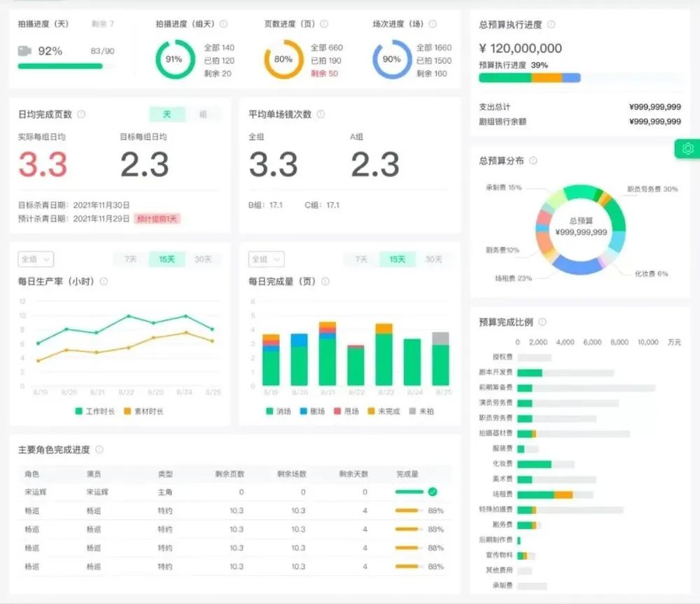Viewport: 700px width, 604px height.
Task: Click info icon beside 平均单场镜次数
Action: click(320, 114)
